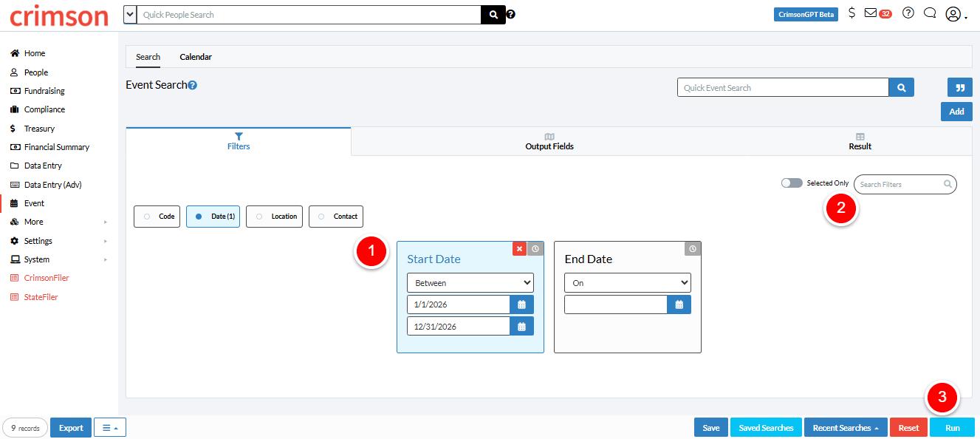Image resolution: width=980 pixels, height=439 pixels.
Task: Select the Location filter category
Action: (x=274, y=217)
